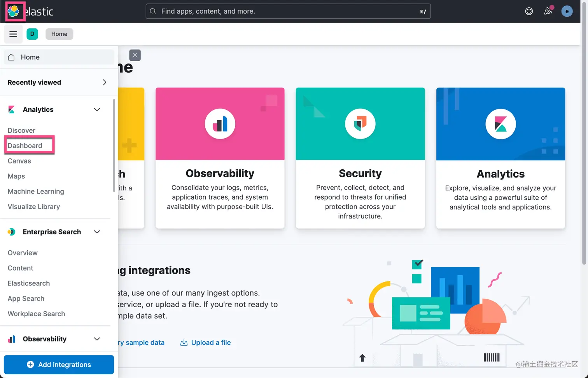Viewport: 588px width, 378px height.
Task: Open Dashboard from Analytics menu
Action: [x=25, y=146]
